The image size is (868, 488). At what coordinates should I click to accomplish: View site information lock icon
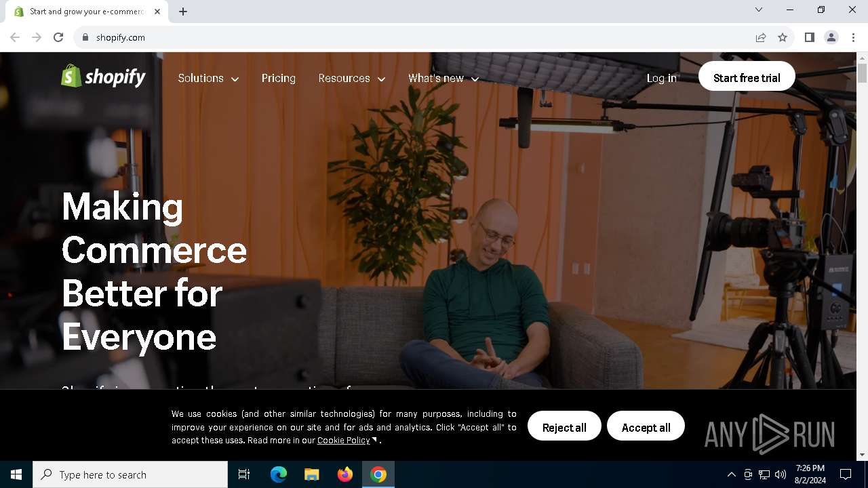coord(85,37)
